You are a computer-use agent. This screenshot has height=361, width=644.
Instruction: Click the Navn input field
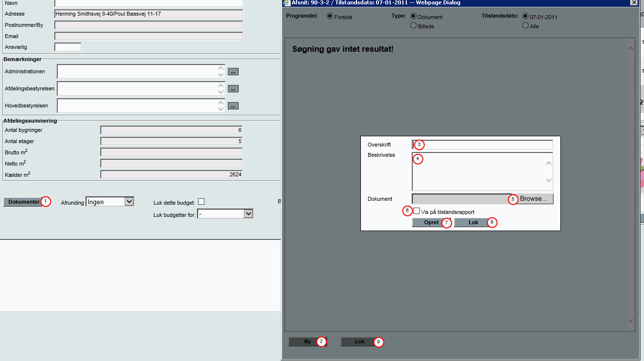pyautogui.click(x=149, y=3)
